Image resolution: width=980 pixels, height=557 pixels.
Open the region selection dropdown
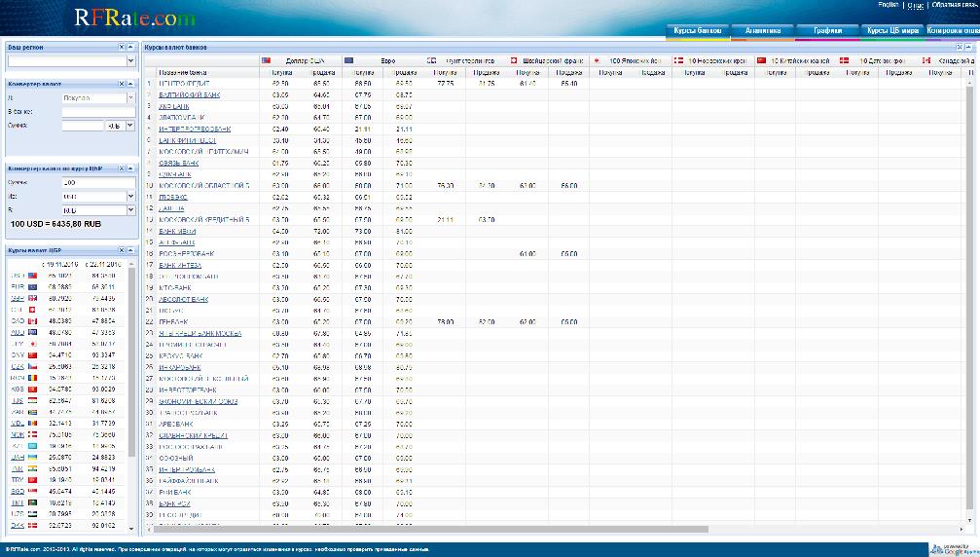tap(130, 60)
